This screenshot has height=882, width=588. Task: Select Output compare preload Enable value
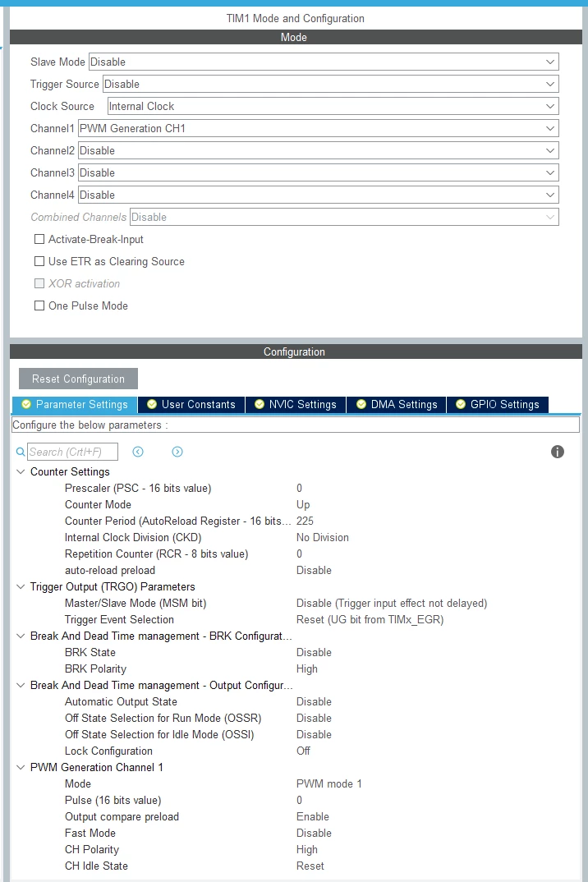pos(313,817)
